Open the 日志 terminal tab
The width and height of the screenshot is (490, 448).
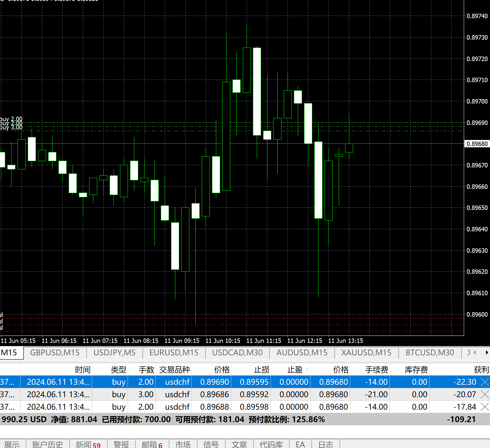(326, 444)
